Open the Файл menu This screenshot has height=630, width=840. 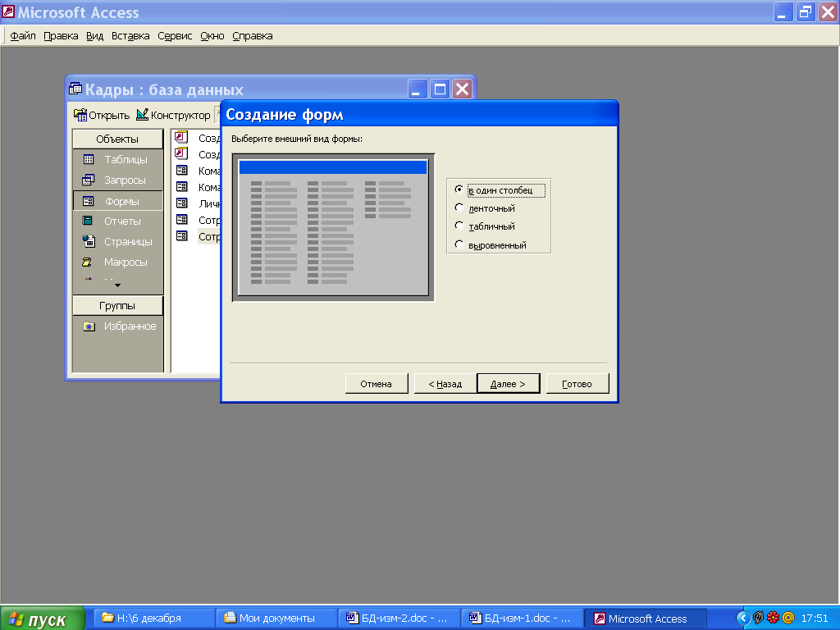pyautogui.click(x=23, y=36)
